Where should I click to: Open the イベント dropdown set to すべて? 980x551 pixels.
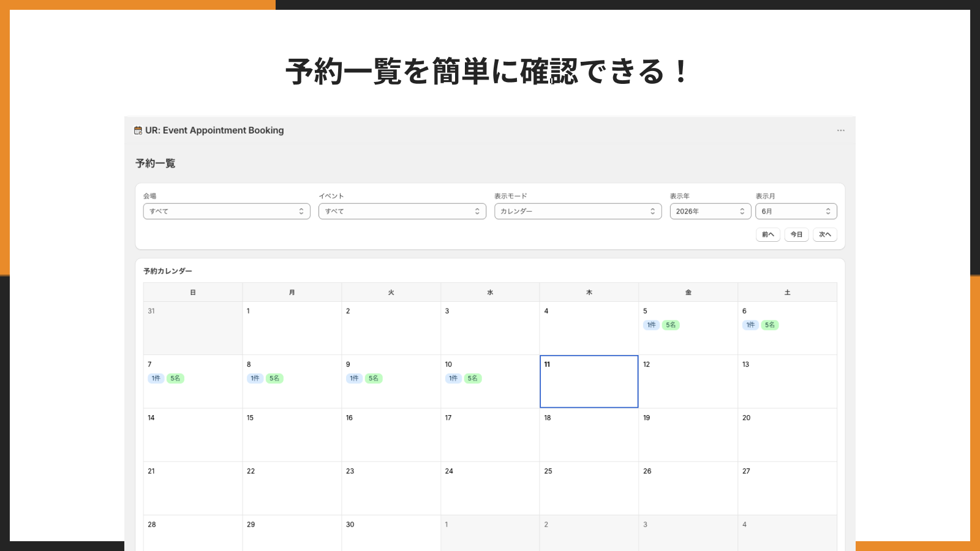click(x=402, y=211)
